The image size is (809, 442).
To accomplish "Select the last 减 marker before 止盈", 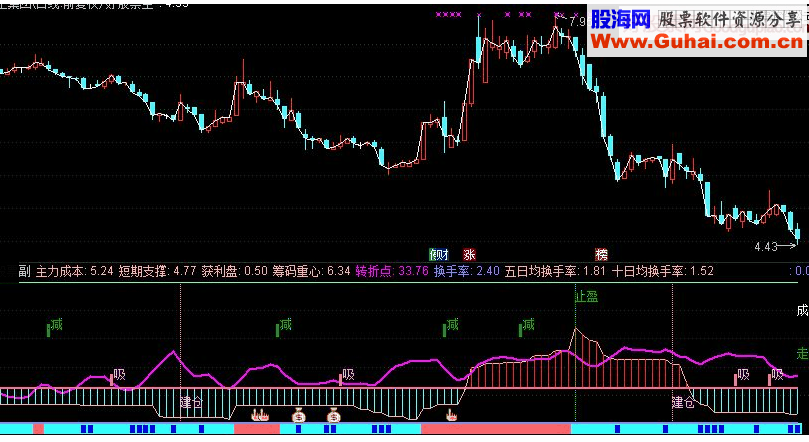I will tap(527, 325).
